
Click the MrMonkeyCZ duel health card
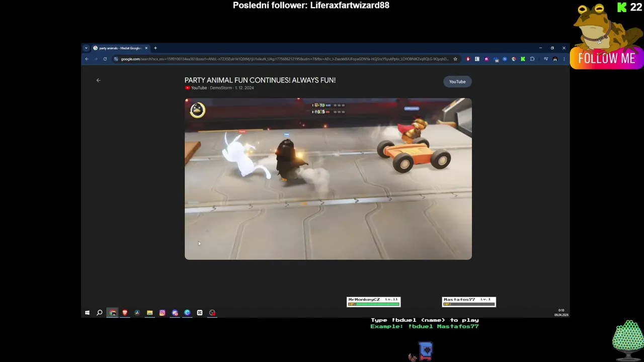coord(374,302)
